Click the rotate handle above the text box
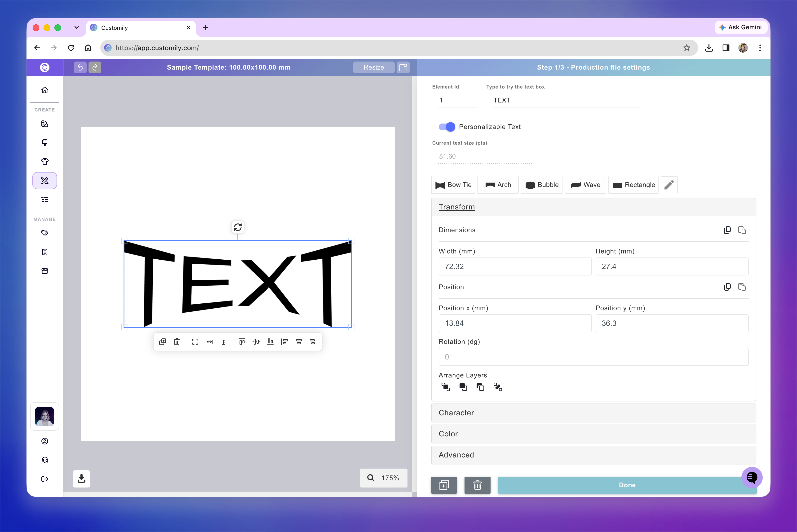 (238, 227)
